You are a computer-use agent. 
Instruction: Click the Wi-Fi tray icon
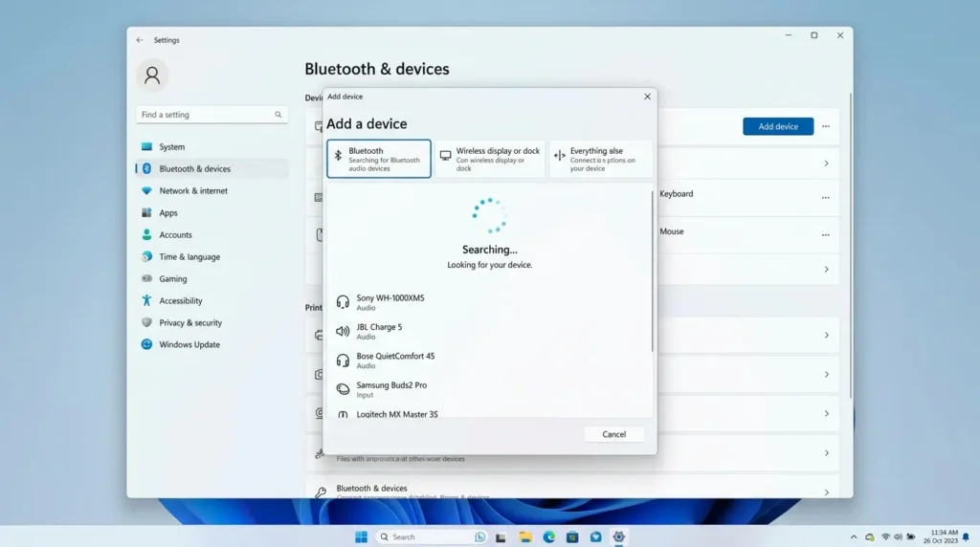point(885,537)
